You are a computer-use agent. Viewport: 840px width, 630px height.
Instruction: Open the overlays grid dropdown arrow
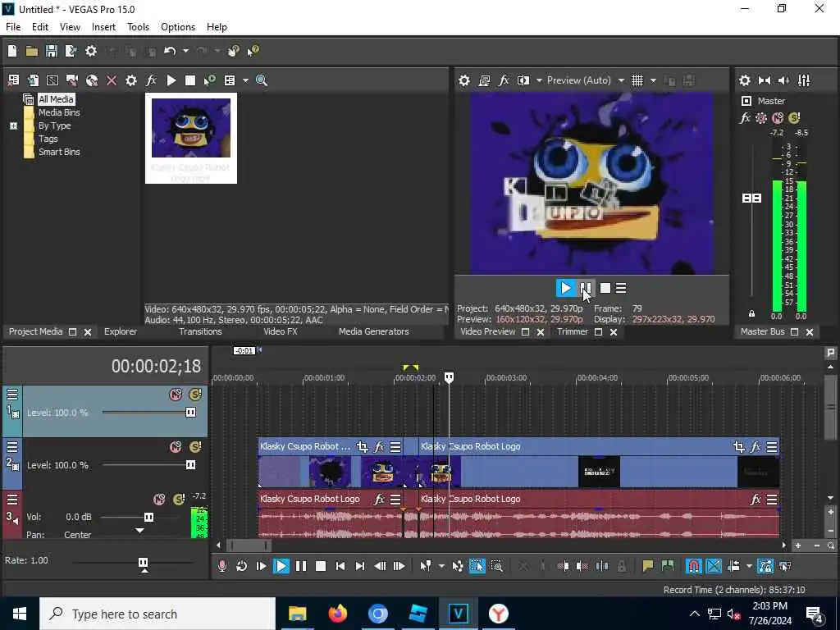tap(653, 80)
